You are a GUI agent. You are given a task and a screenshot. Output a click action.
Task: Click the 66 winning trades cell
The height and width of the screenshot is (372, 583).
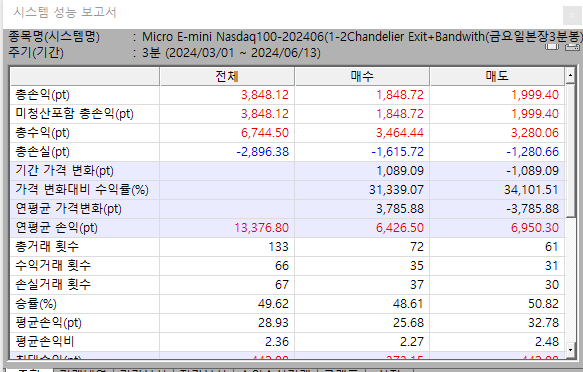tap(282, 265)
